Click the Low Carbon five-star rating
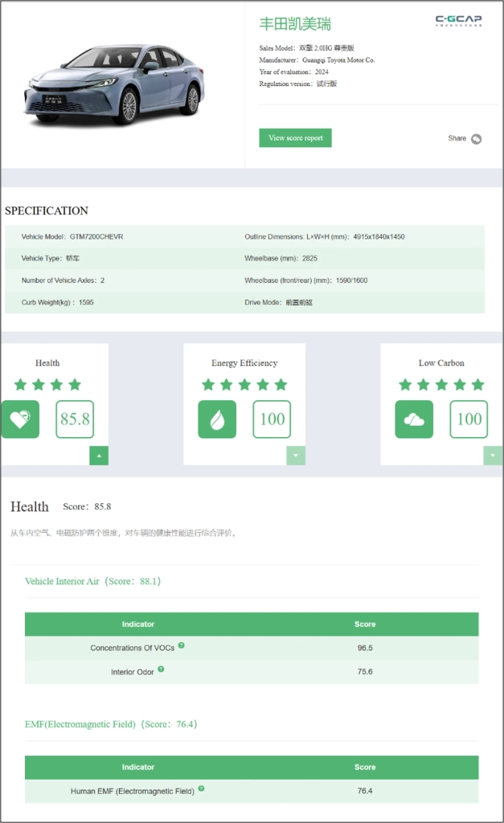The width and height of the screenshot is (504, 823). tap(441, 385)
